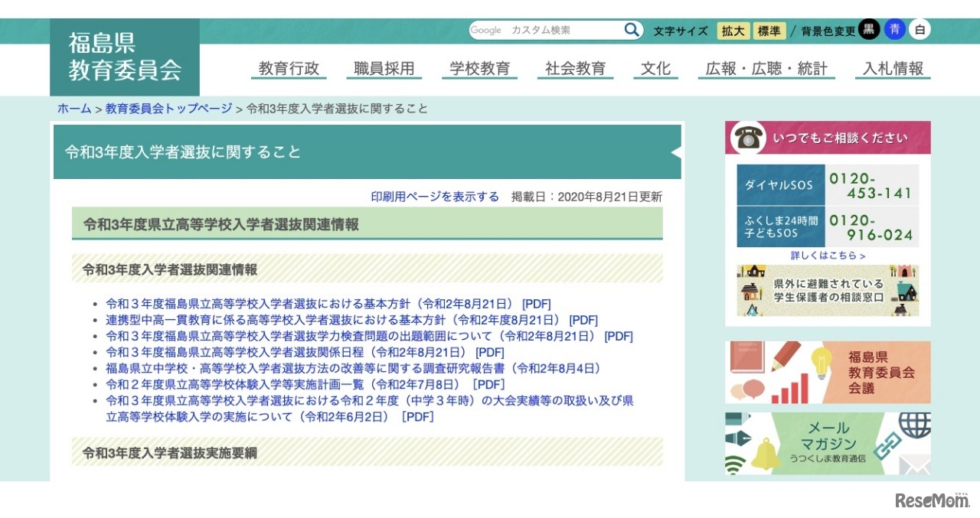Screen dimensions: 980x518
Task: Open 県外に避難されている学生保護者の相談窓口 banner
Action: tap(828, 291)
